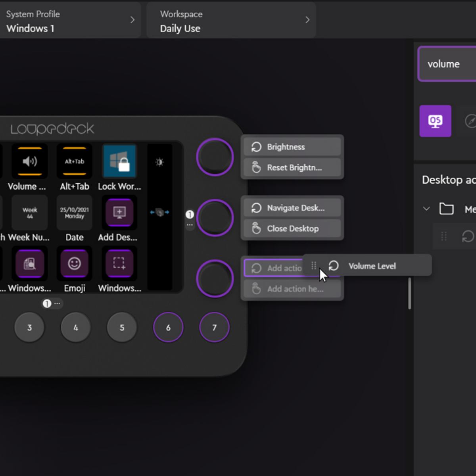This screenshot has width=476, height=476.
Task: Click the volume search input field
Action: (x=447, y=64)
